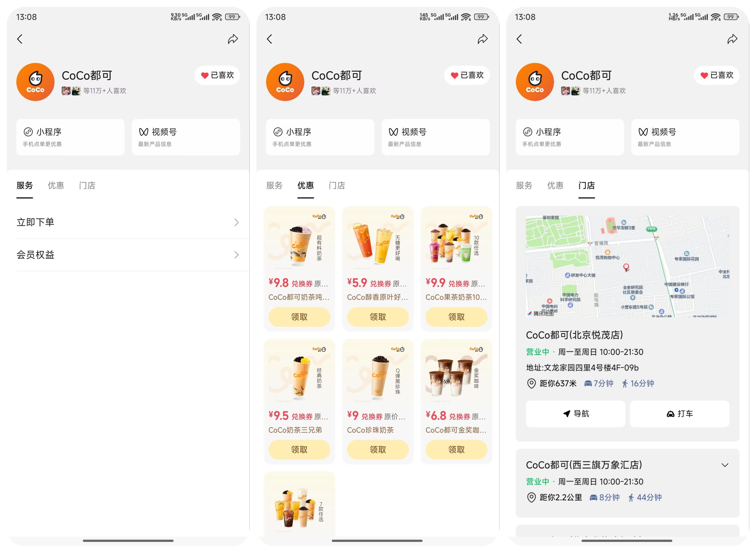Screen dimensions: 756x553
Task: Tap the 打车 taxi button
Action: 679,414
